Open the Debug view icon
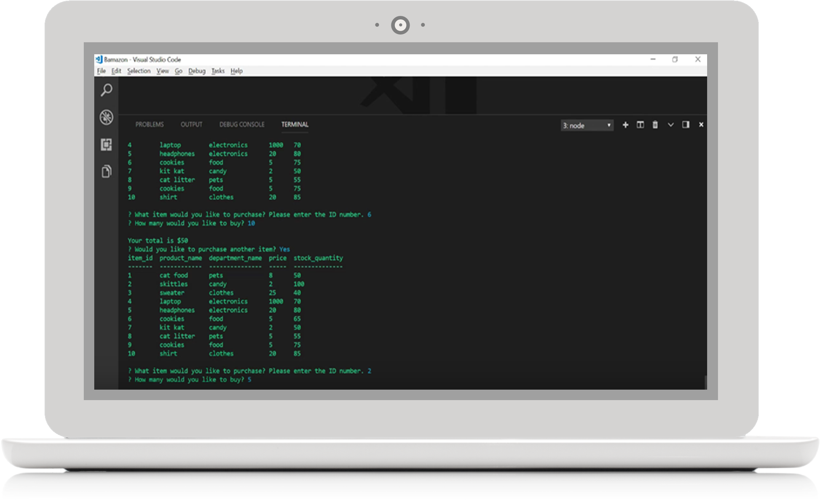820x504 pixels. pyautogui.click(x=107, y=117)
